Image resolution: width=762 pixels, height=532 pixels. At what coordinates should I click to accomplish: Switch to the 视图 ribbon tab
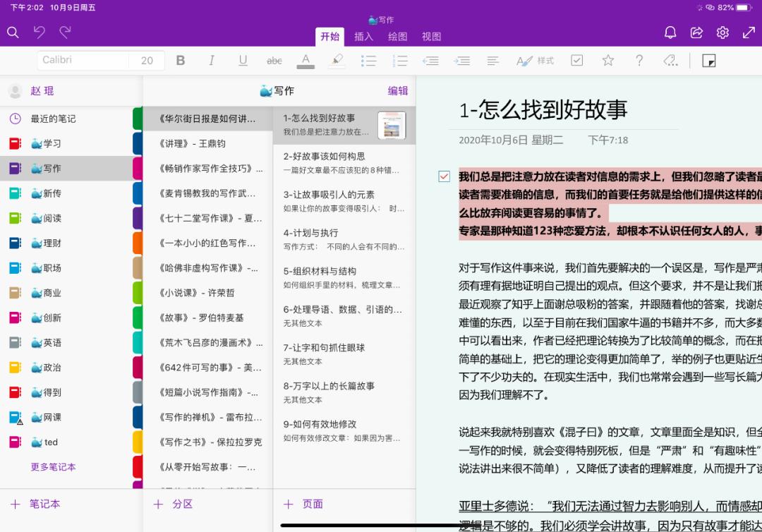[430, 37]
